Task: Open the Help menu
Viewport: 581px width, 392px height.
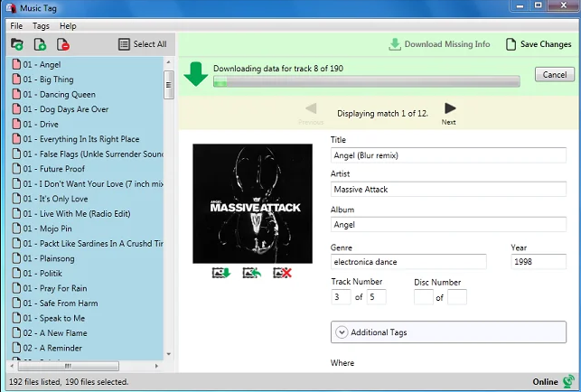Action: tap(68, 26)
